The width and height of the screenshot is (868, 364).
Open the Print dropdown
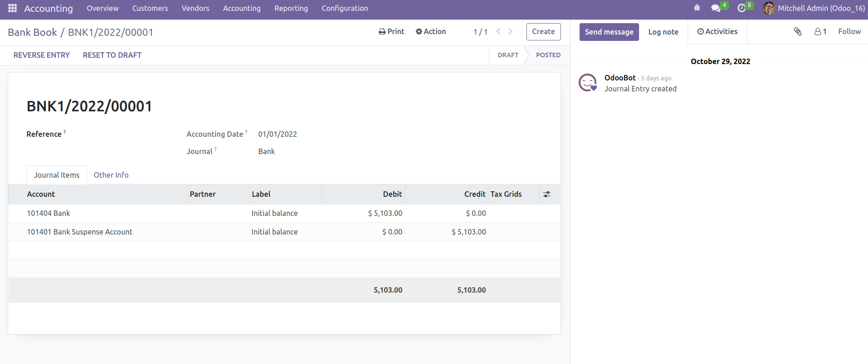pyautogui.click(x=391, y=31)
